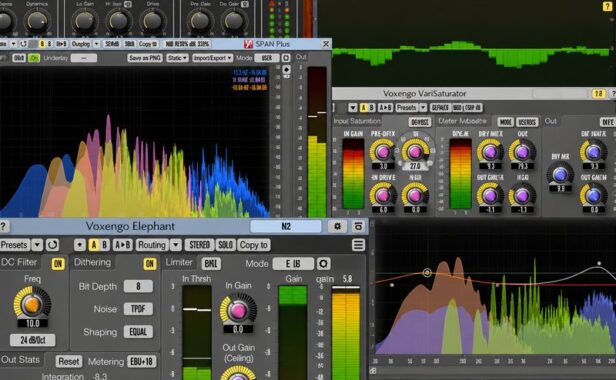Open the Elephant Presets menu
This screenshot has height=380, width=616.
point(15,245)
